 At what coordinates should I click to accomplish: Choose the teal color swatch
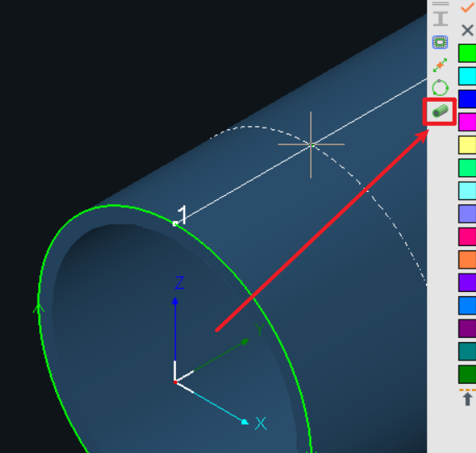coord(468,351)
